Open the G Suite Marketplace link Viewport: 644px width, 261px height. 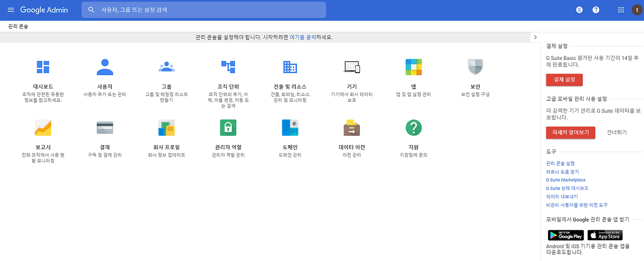[x=566, y=180]
